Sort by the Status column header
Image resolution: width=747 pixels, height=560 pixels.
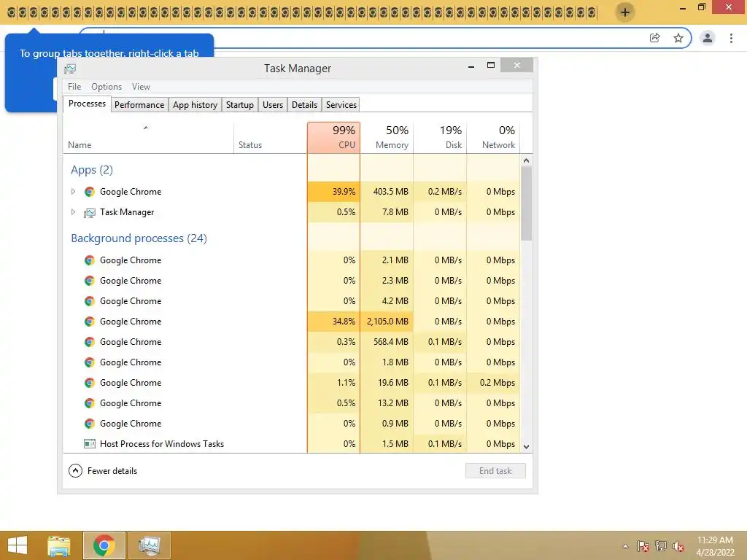[x=270, y=138]
